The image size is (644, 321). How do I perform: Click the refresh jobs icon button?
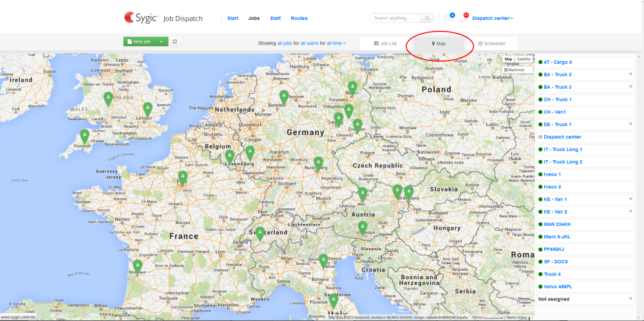tap(175, 41)
